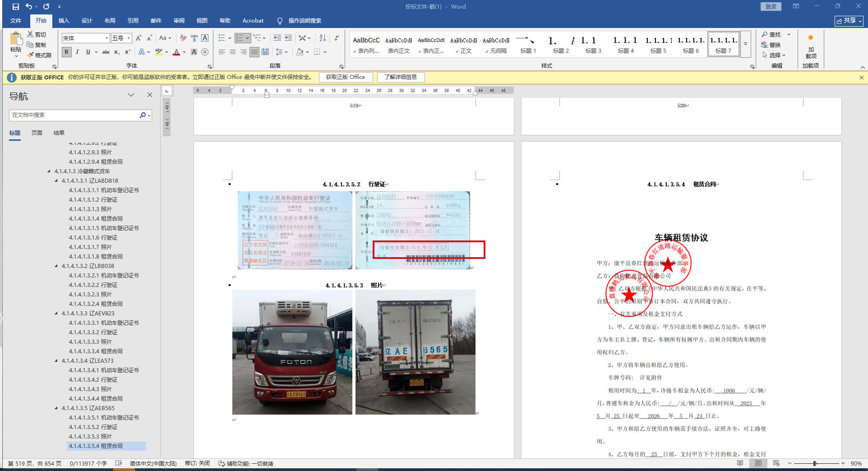The width and height of the screenshot is (868, 471).
Task: Toggle subscript formatting
Action: [117, 52]
